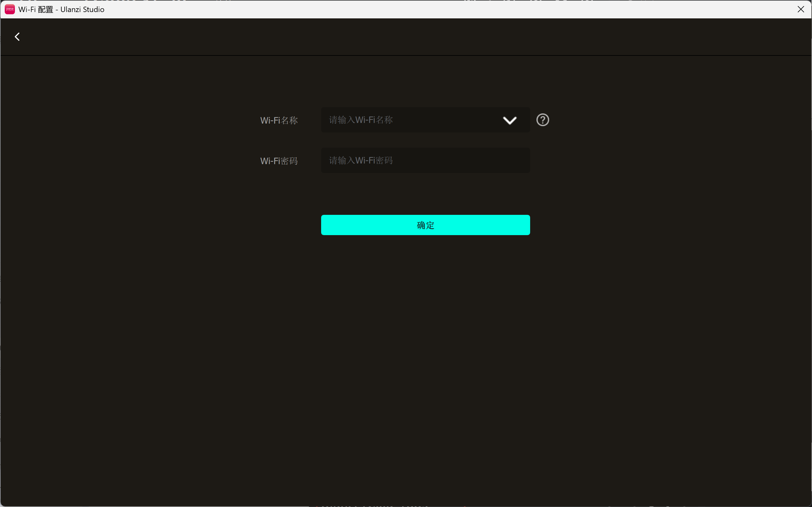This screenshot has width=812, height=507.
Task: Go back using the left arrow icon
Action: (x=17, y=36)
